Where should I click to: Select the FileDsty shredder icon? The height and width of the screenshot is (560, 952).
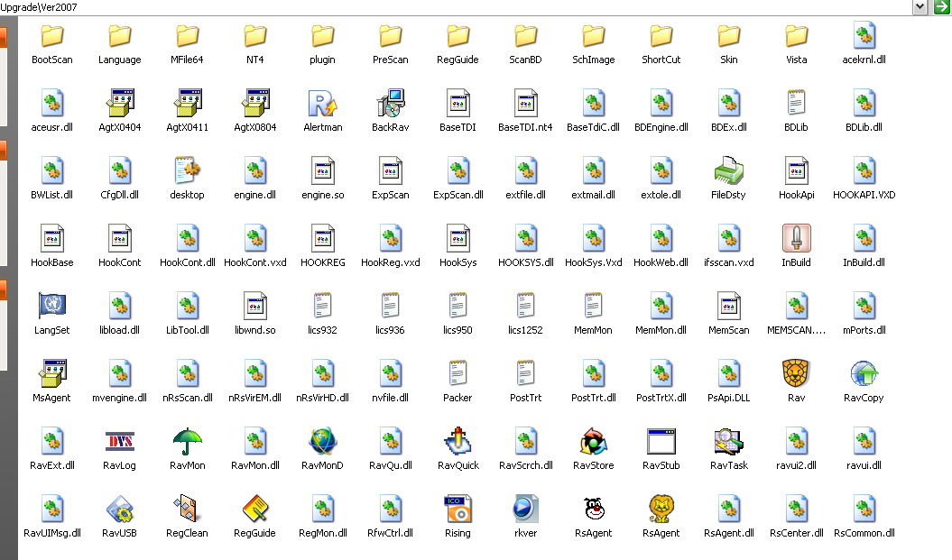pos(728,170)
